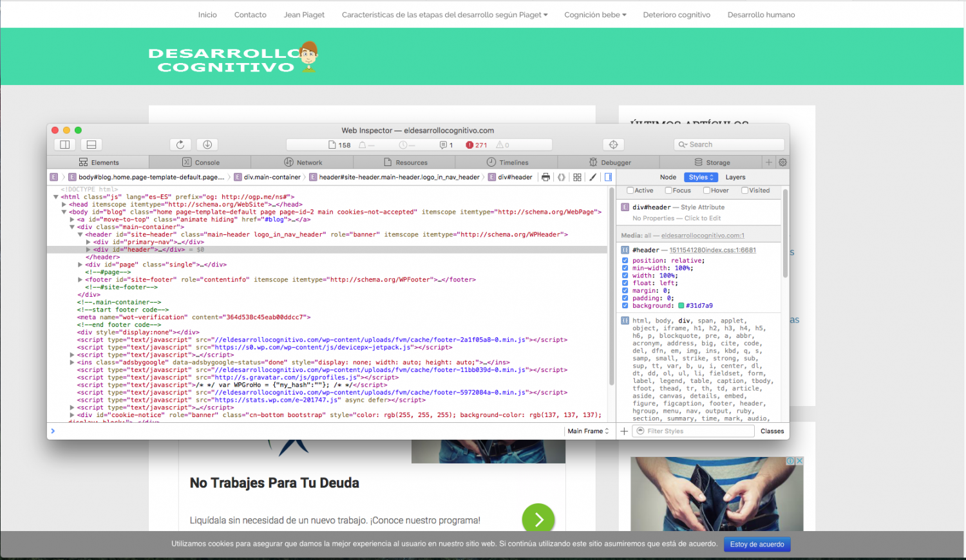The image size is (966, 560).
Task: Select the div.main-container breadcrumb
Action: (x=267, y=177)
